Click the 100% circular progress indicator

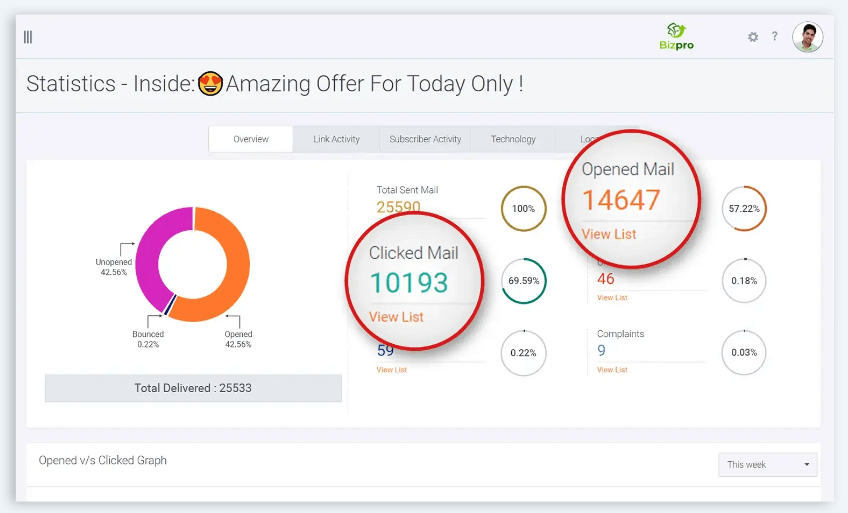pyautogui.click(x=524, y=208)
